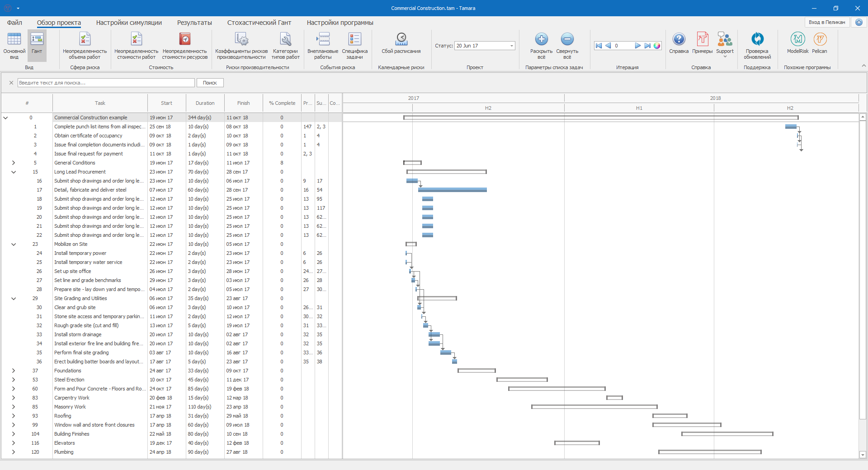The width and height of the screenshot is (868, 470).
Task: Run Проверка обновлений update check
Action: pos(757,44)
